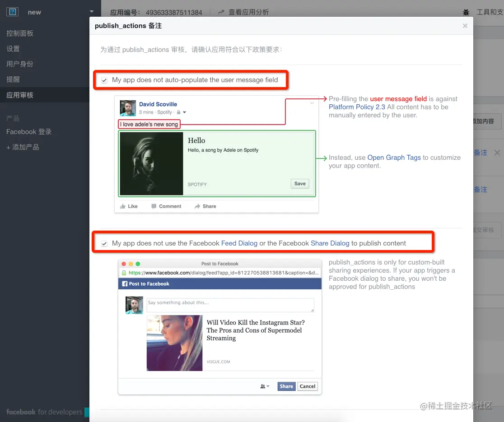Click the green zoom dot of popup window
The height and width of the screenshot is (422, 504).
click(138, 264)
